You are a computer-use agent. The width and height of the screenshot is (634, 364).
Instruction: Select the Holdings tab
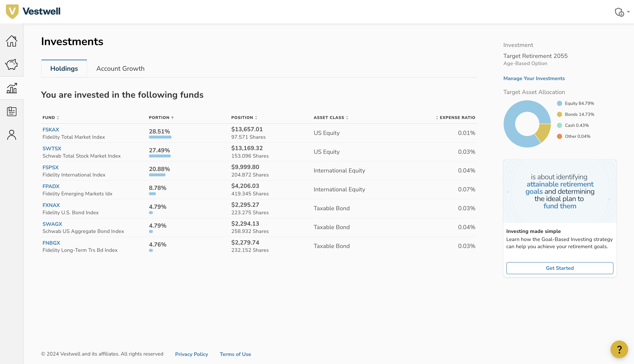click(x=64, y=69)
